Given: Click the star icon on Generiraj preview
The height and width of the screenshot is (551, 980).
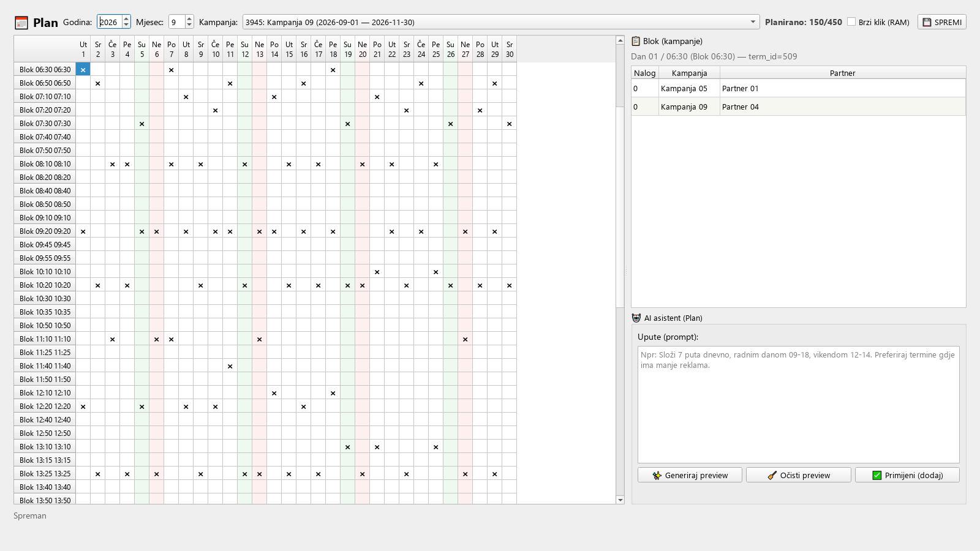Looking at the screenshot, I should (x=657, y=475).
